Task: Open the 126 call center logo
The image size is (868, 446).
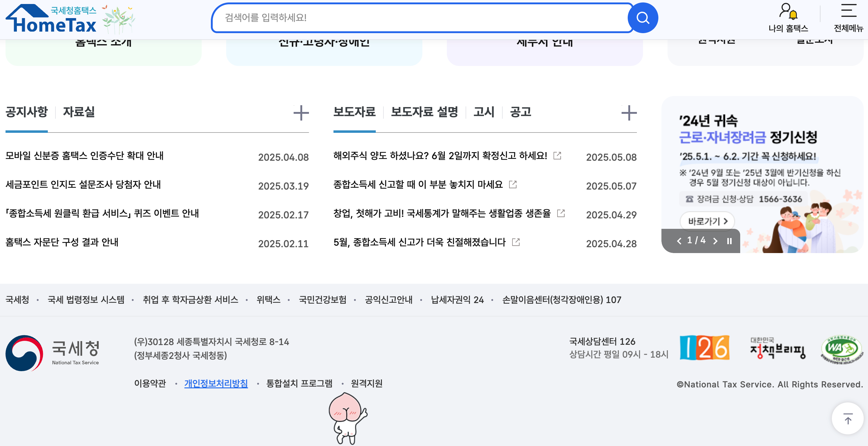Action: pos(704,348)
